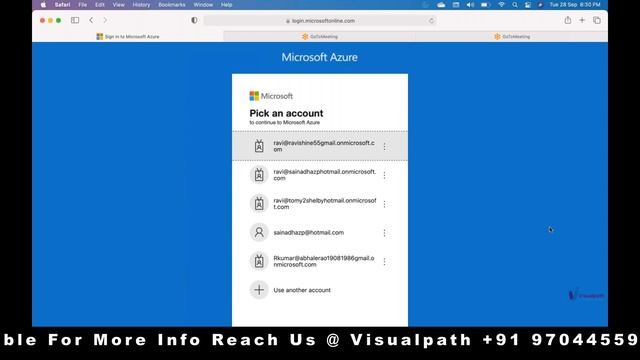Click cloud icon in menu bar
The image size is (640, 360).
point(441,5)
